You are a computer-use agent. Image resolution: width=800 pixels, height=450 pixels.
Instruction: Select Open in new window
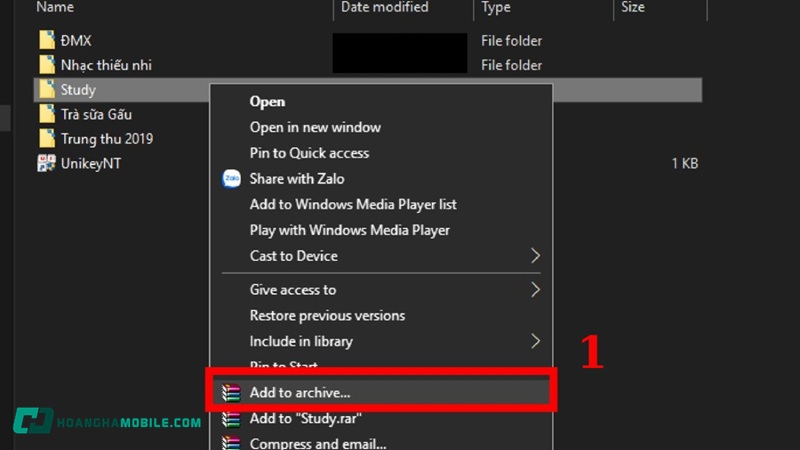pos(315,127)
